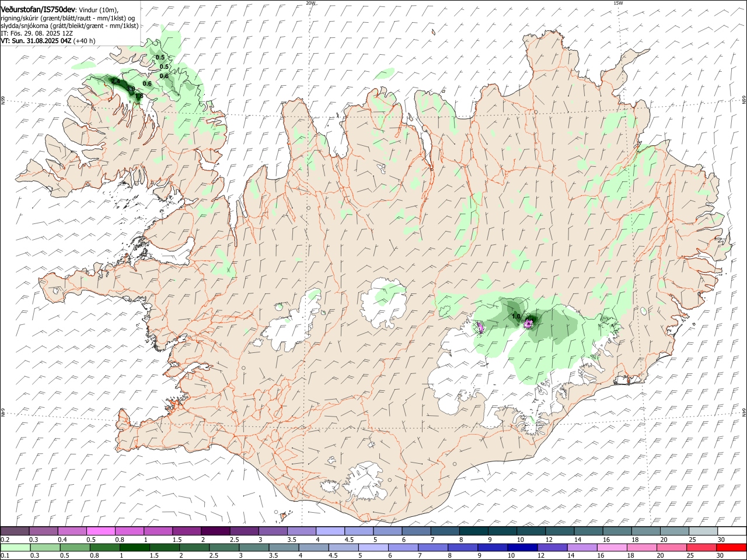The height and width of the screenshot is (560, 747).
Task: Click the darkest green 1 rain legend swatch
Action: pyautogui.click(x=134, y=547)
